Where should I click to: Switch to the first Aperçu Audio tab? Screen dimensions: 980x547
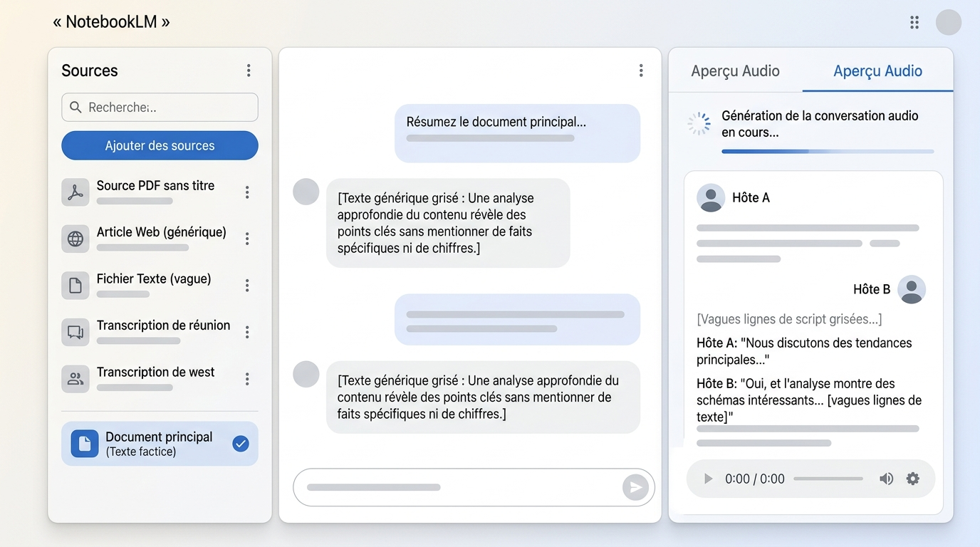735,71
